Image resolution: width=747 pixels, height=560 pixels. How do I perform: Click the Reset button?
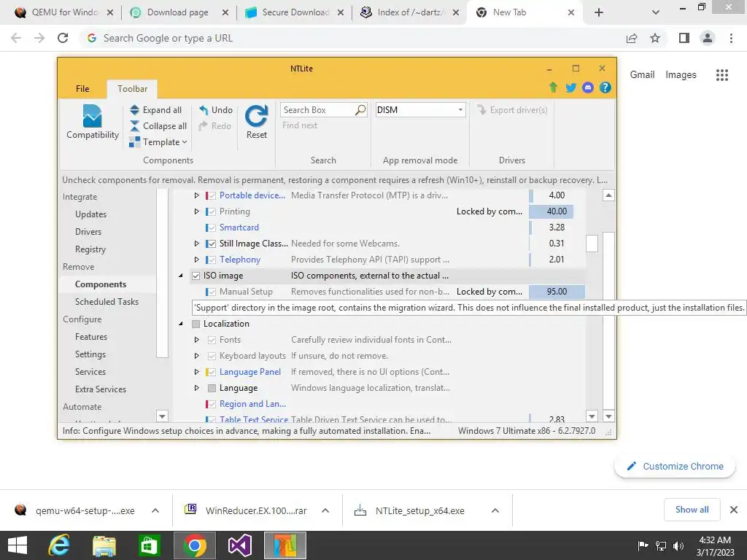point(256,122)
